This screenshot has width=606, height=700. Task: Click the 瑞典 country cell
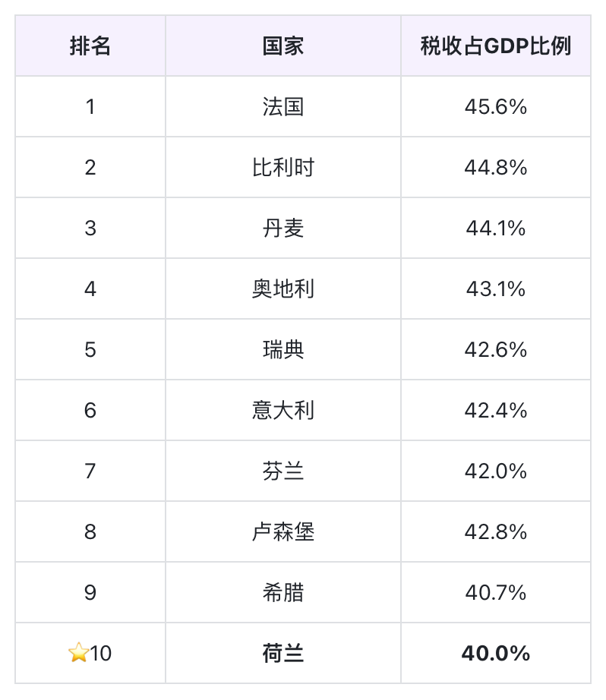coord(283,349)
